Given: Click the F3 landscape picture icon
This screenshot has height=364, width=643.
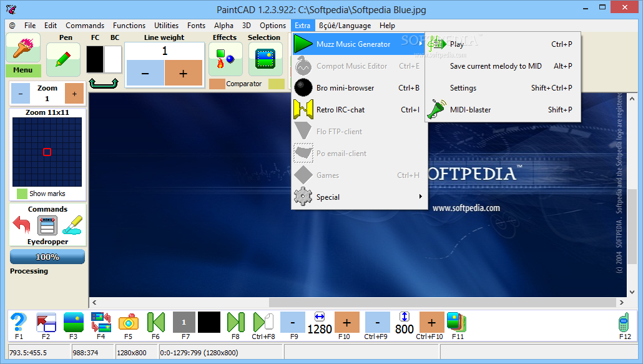Looking at the screenshot, I should click(74, 322).
